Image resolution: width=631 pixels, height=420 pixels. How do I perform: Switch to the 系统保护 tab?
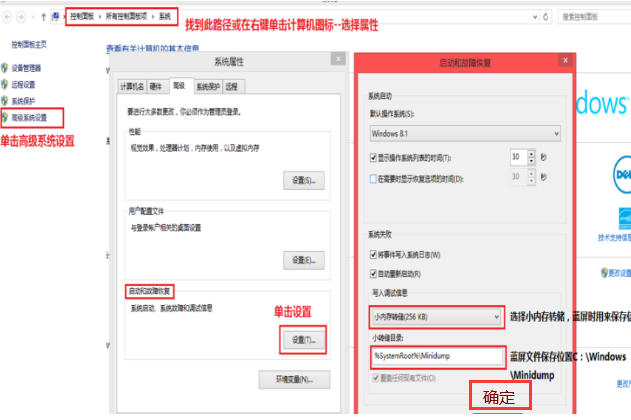tap(208, 86)
